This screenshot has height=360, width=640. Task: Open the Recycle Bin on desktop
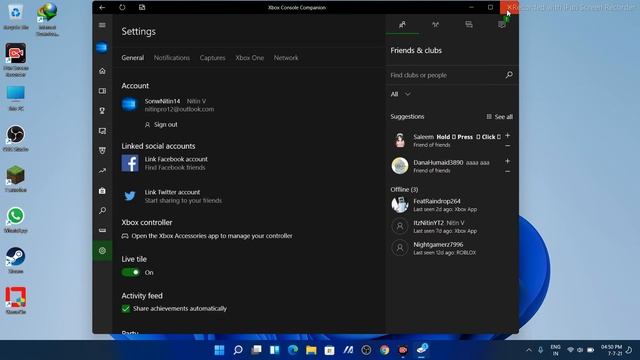(x=16, y=17)
